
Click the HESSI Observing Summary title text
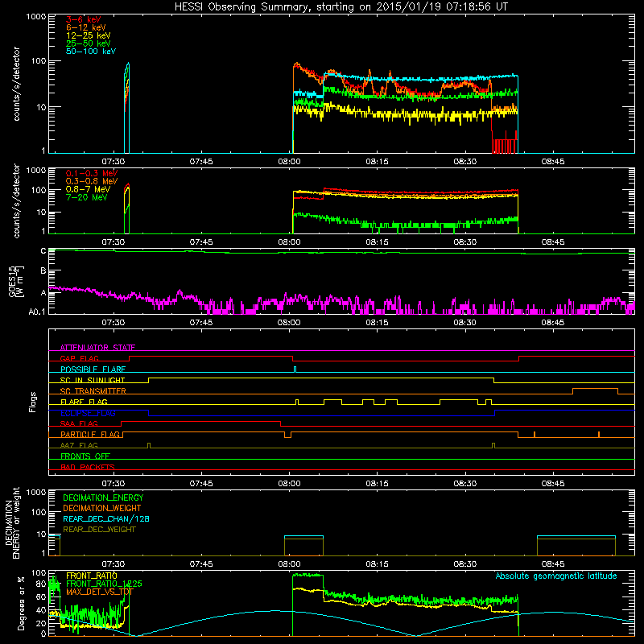point(341,7)
